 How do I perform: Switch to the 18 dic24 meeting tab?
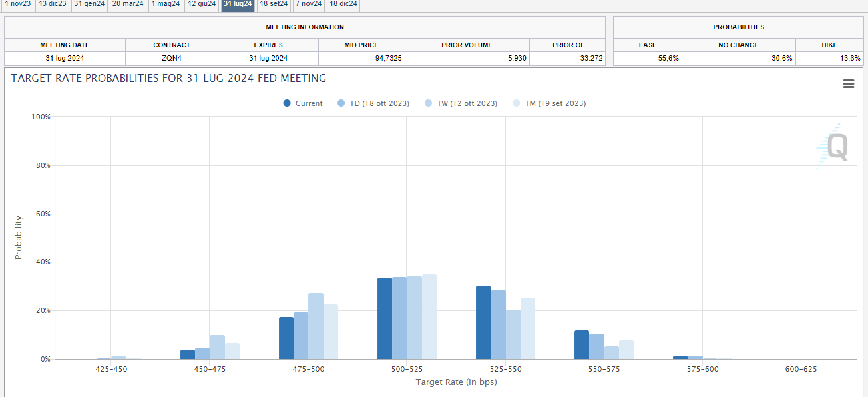[x=343, y=5]
